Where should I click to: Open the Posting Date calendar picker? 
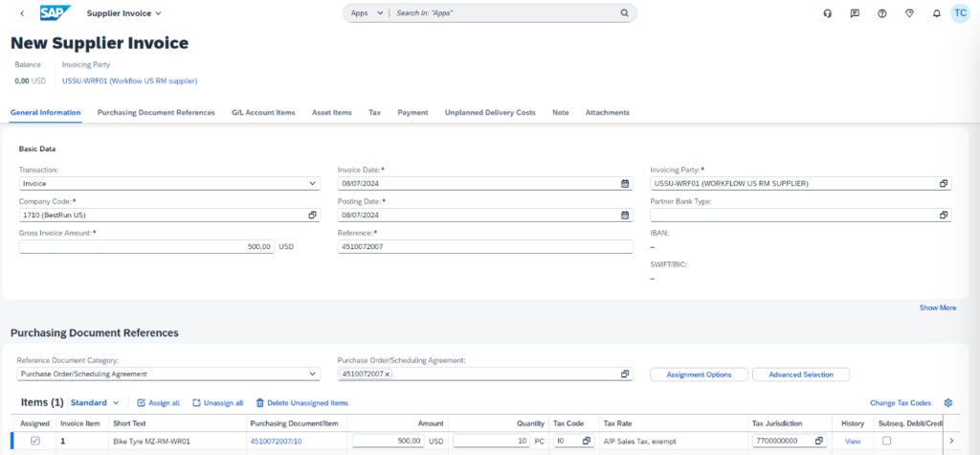point(625,216)
